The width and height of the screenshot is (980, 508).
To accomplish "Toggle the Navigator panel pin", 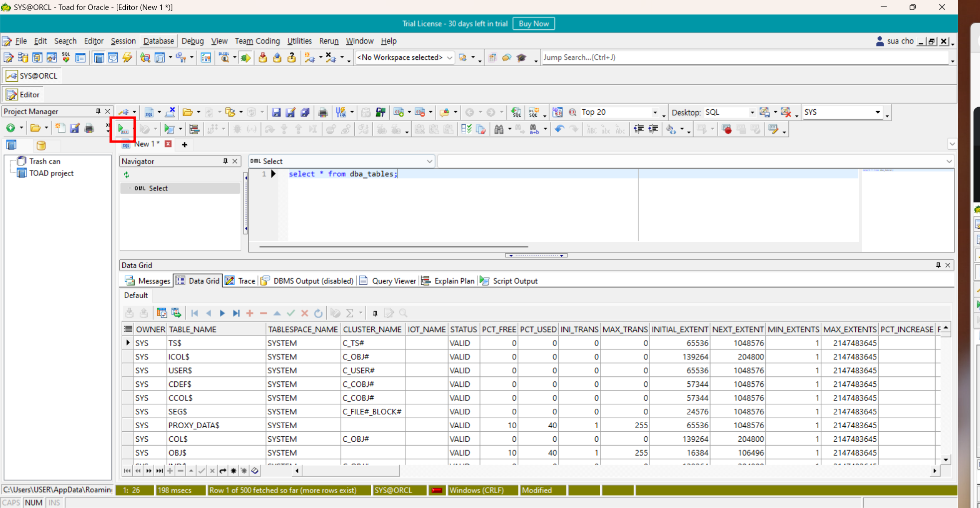I will (226, 161).
